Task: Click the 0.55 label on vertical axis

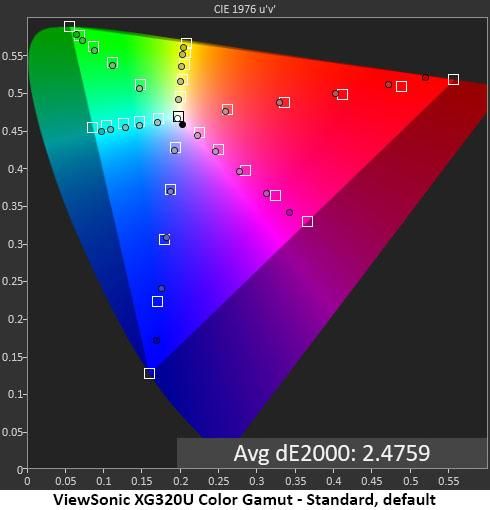Action: [12, 56]
